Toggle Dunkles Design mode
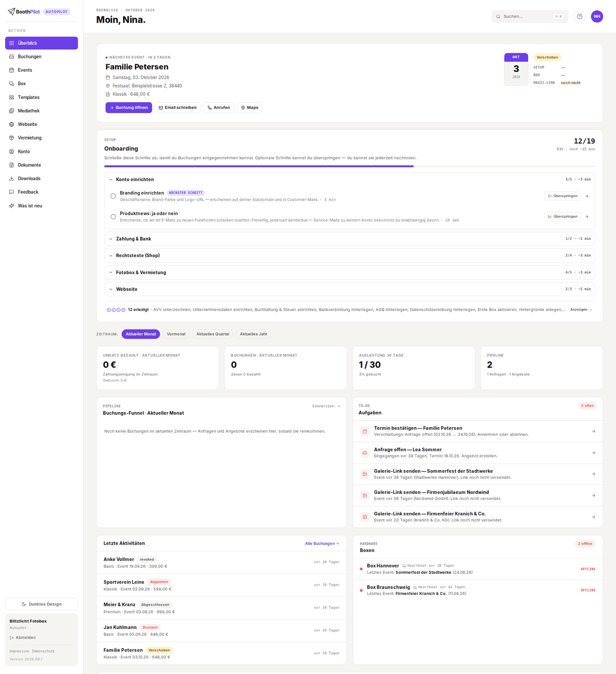This screenshot has width=616, height=674. (x=42, y=604)
